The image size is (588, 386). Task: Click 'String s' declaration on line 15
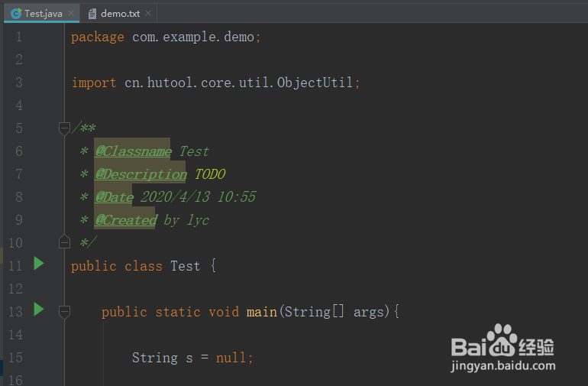163,358
